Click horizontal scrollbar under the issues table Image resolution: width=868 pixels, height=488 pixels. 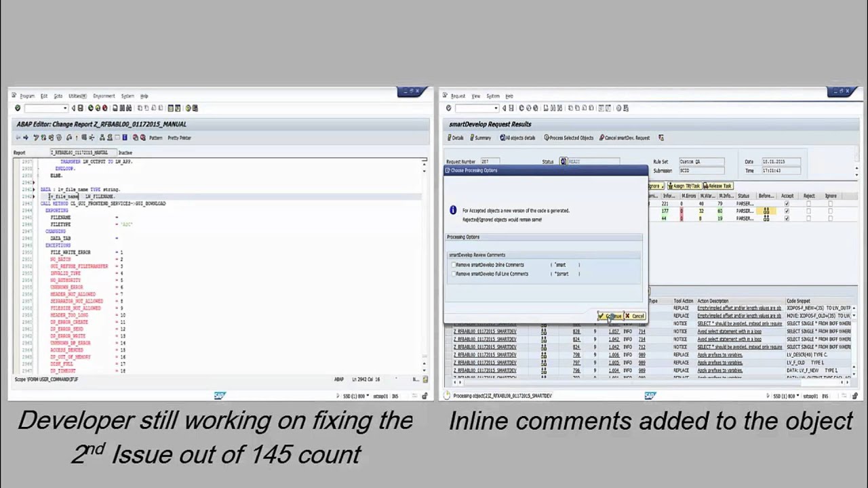point(651,382)
